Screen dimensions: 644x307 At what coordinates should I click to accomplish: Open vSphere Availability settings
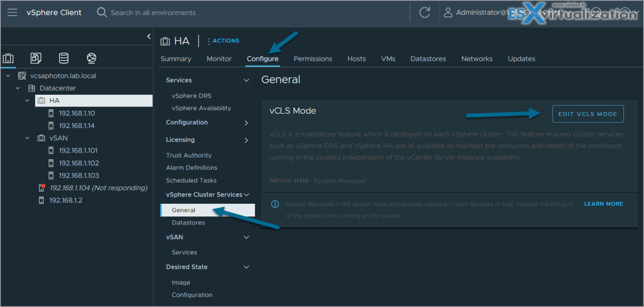pyautogui.click(x=201, y=108)
